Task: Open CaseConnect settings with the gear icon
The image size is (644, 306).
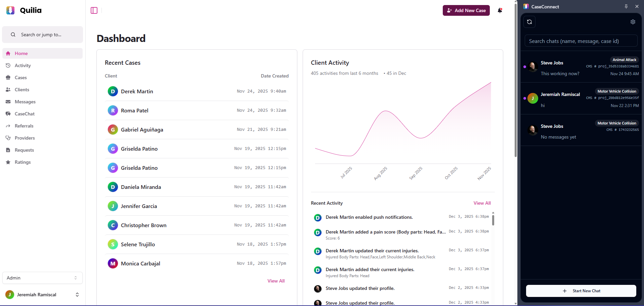Action: coord(633,22)
